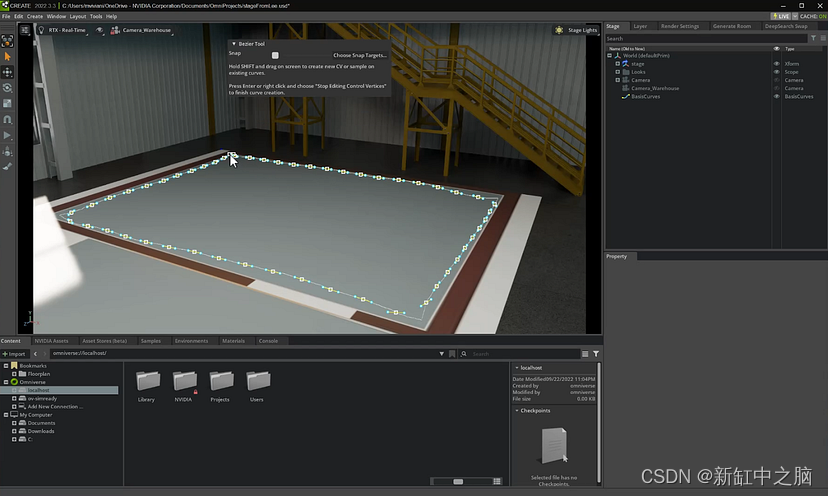Switch to the Materials tab

pos(233,341)
